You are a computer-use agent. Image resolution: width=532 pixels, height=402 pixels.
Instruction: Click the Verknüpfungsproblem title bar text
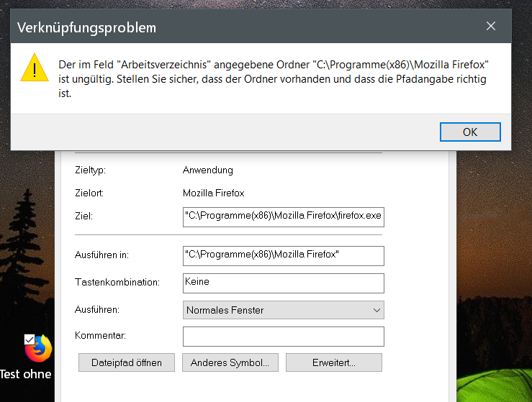point(86,28)
